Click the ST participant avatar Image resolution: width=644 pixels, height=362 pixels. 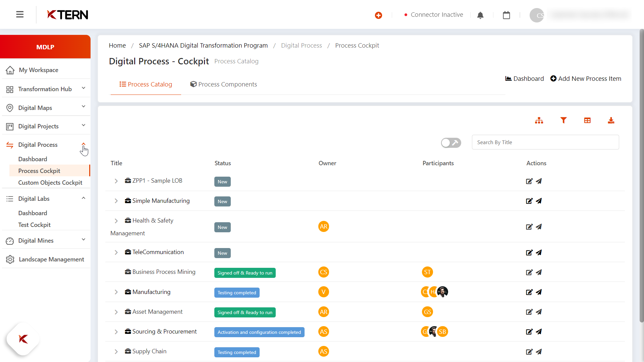pyautogui.click(x=427, y=272)
